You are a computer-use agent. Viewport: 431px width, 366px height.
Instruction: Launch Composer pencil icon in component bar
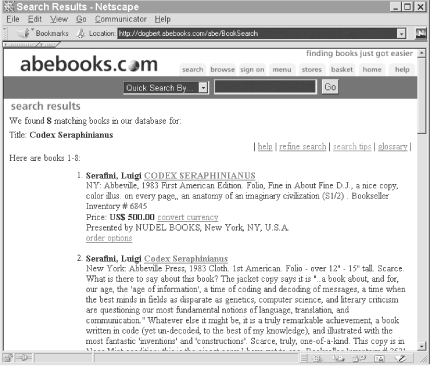[x=400, y=358]
